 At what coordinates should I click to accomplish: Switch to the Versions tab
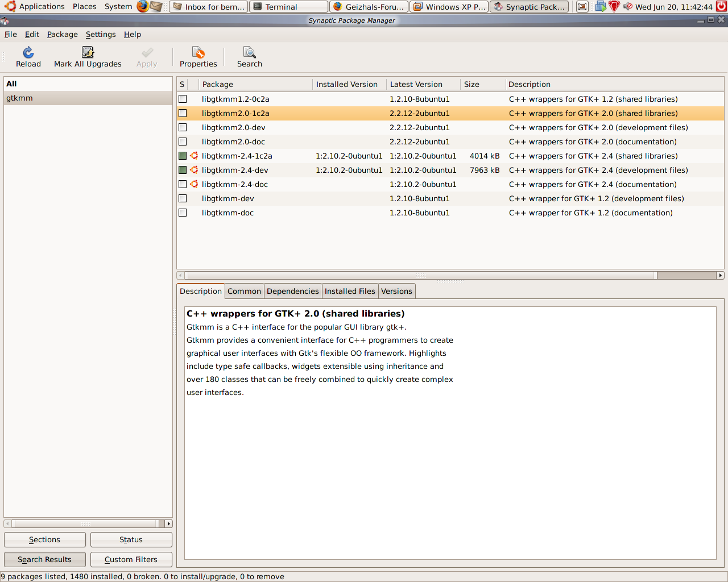pos(396,291)
